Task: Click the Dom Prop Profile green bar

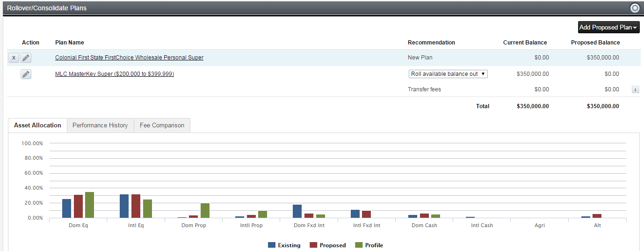Action: click(205, 211)
